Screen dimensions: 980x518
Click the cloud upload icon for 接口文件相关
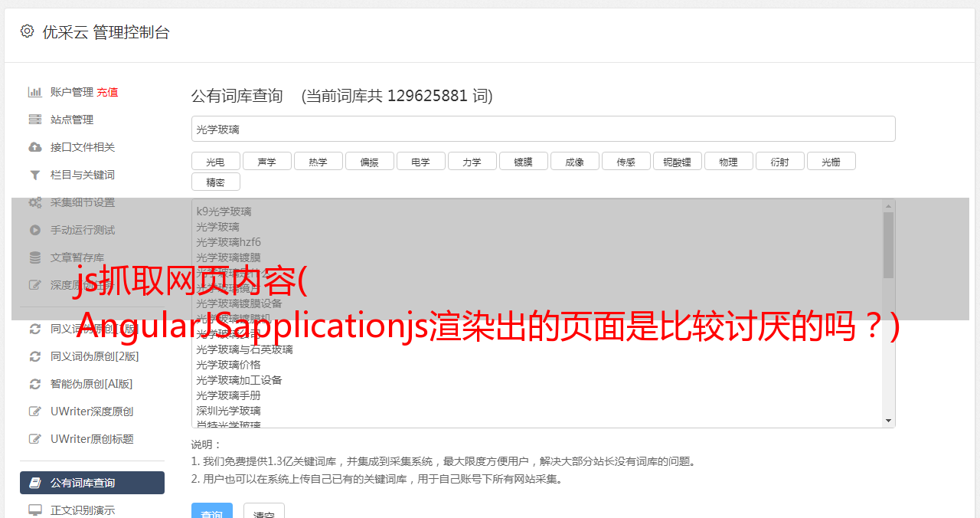pyautogui.click(x=35, y=147)
